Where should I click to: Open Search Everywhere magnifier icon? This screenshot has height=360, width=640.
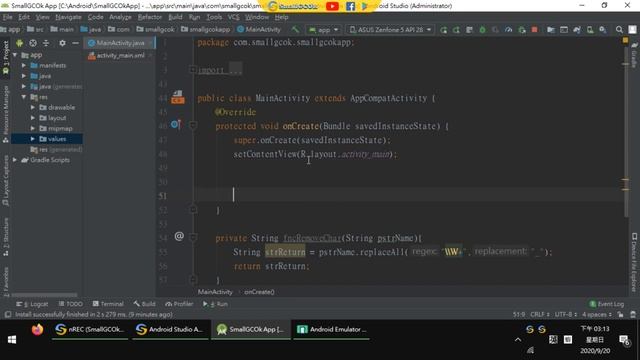click(x=619, y=30)
